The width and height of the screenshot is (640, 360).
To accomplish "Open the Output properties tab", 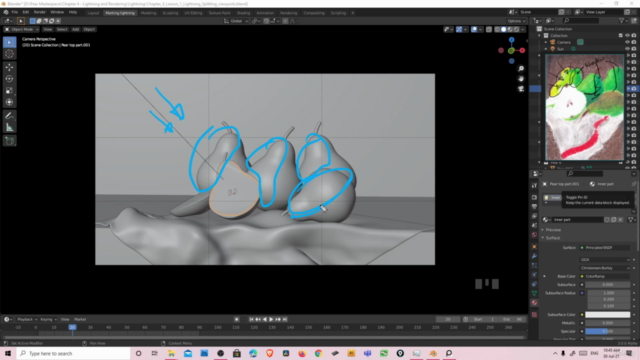I will click(534, 207).
